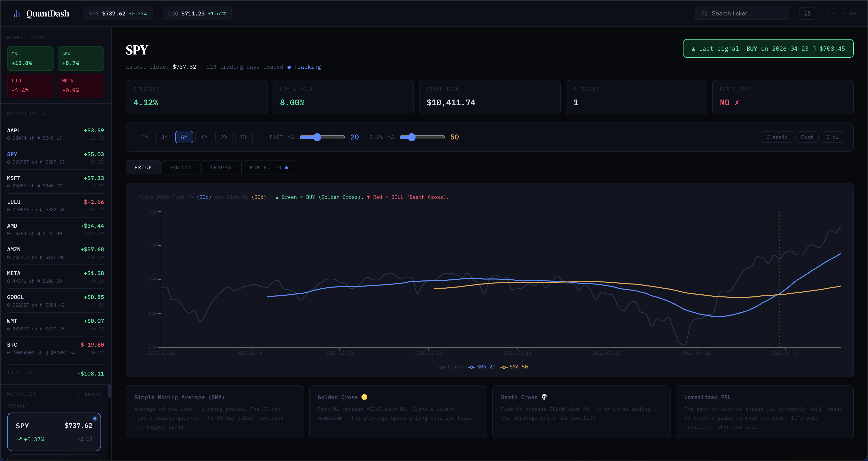Click the 'Simple Moving Average (SMA)' heading
The image size is (868, 461).
(180, 397)
